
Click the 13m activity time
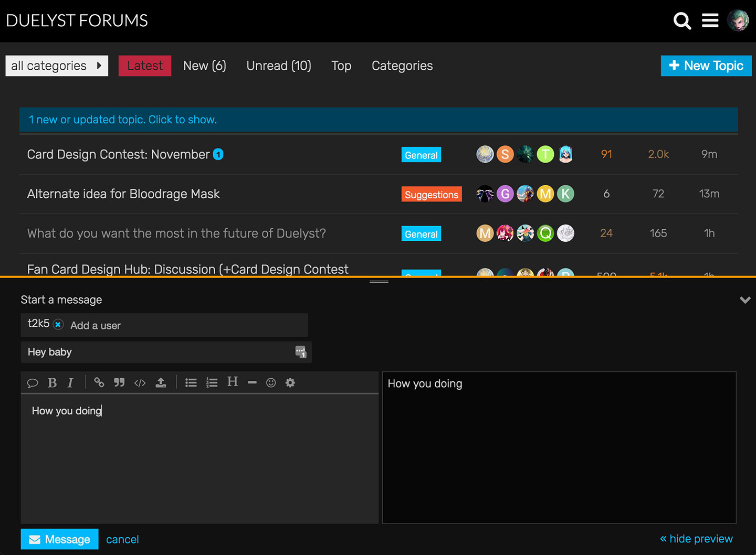click(709, 194)
